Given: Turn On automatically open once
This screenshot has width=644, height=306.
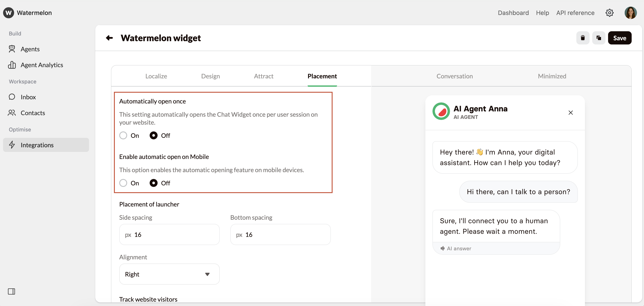Looking at the screenshot, I should coord(123,135).
